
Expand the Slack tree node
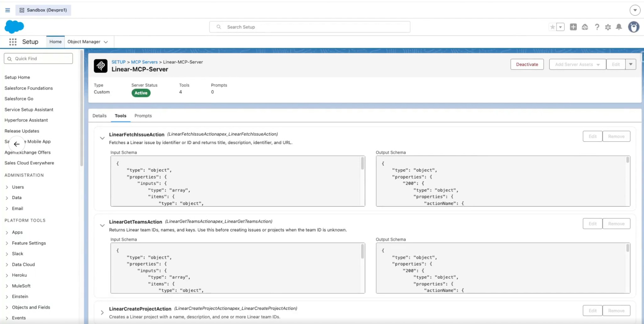click(x=7, y=254)
